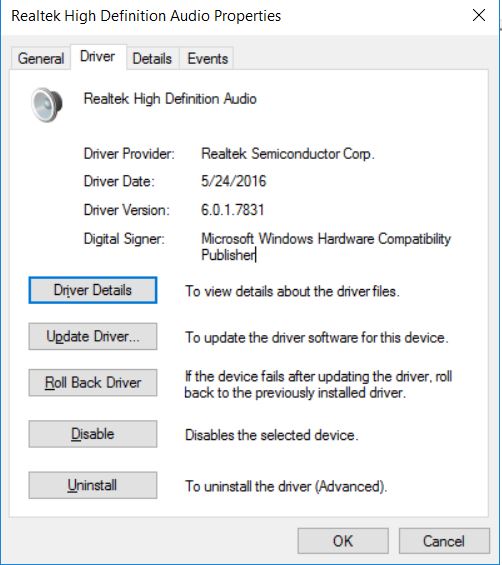The height and width of the screenshot is (565, 502).
Task: Click the driver version 6.0.1.7831
Action: pyautogui.click(x=233, y=210)
